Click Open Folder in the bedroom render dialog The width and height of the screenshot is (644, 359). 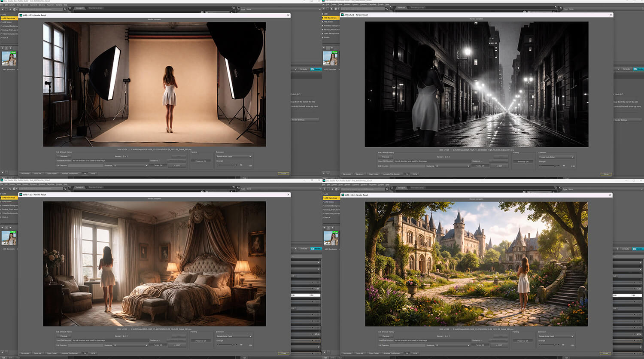tap(52, 353)
